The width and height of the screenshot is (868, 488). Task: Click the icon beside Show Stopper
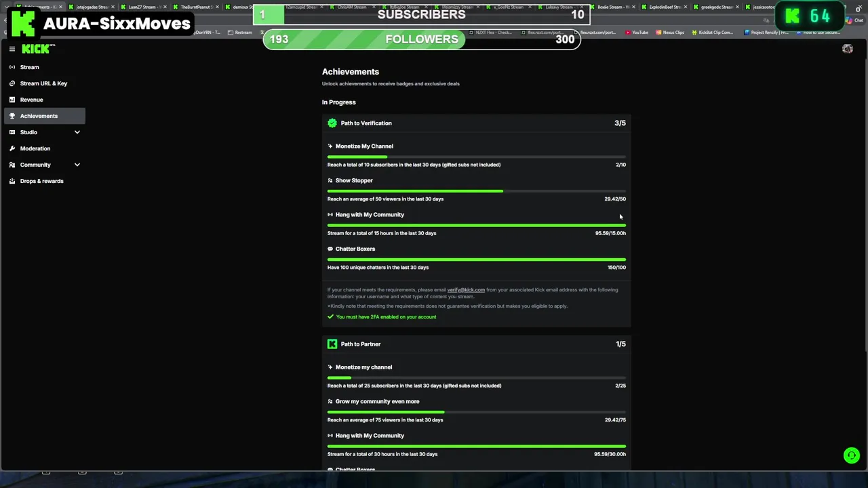(330, 180)
